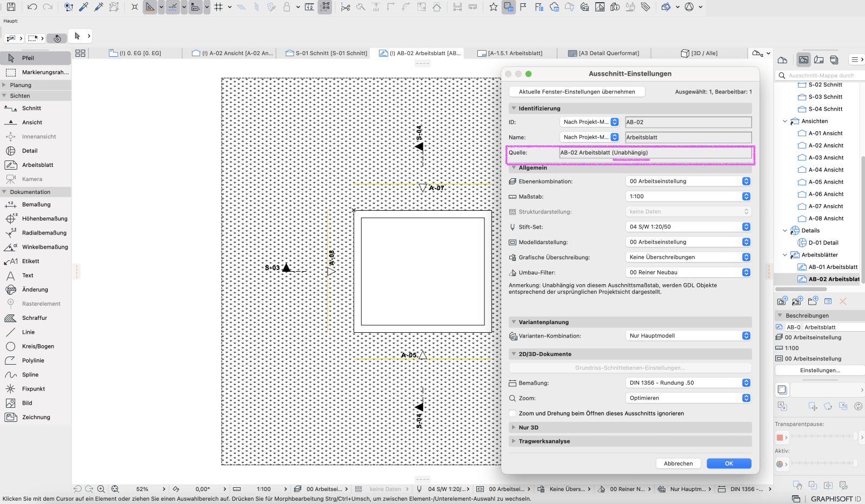Open the ID Nach Projekt-M dropdown
Viewport: 865px width, 504px height.
(589, 122)
